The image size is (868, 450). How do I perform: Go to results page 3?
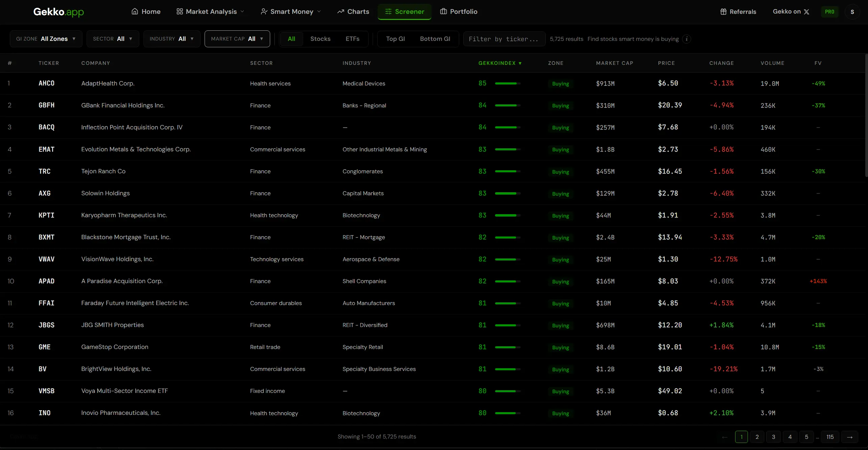[x=773, y=437]
